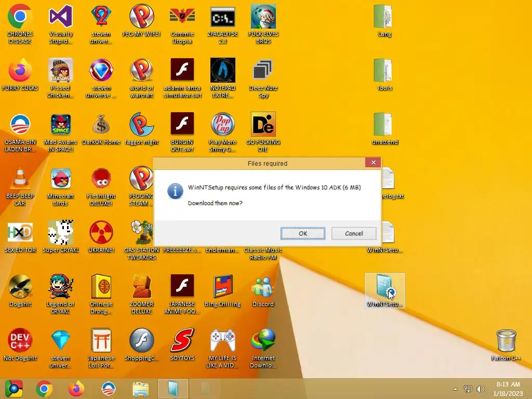Select the world of warcraft icon
Screen dimensions: 532x399
coord(141,78)
